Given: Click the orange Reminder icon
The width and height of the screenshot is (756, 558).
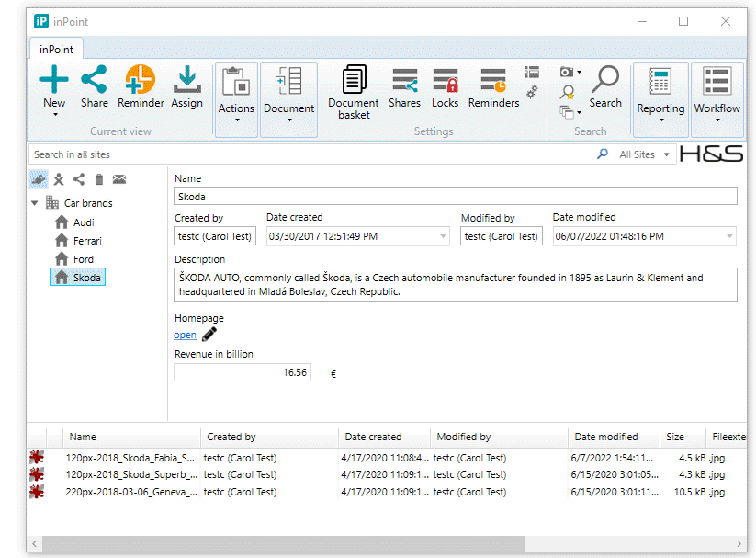Looking at the screenshot, I should pos(140,81).
